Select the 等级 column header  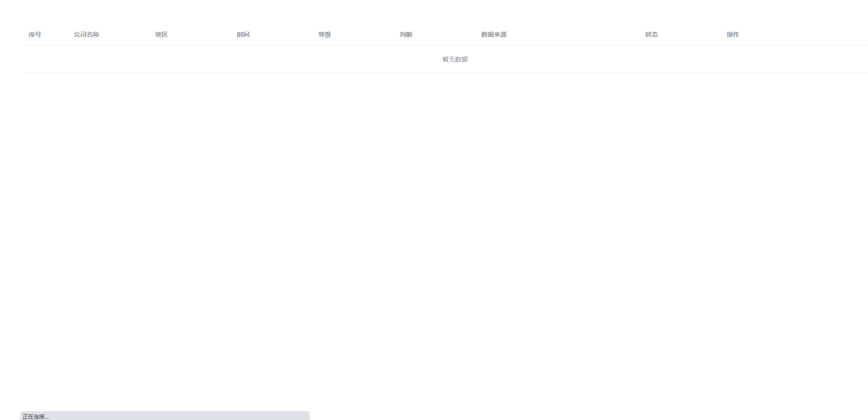(x=325, y=34)
